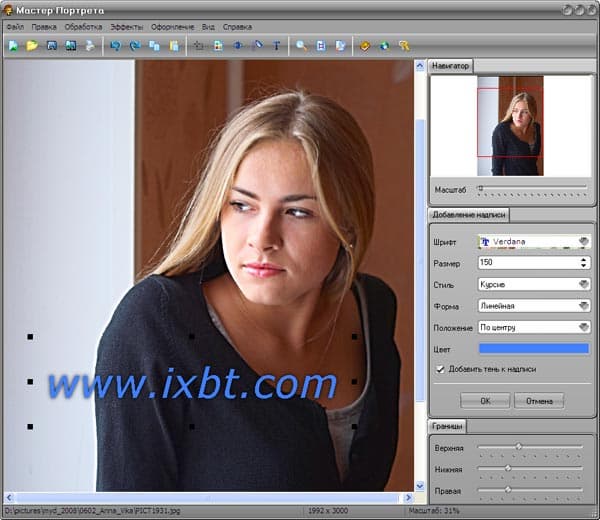This screenshot has width=600, height=520.
Task: Expand the Форма Линейная dropdown
Action: [x=583, y=305]
